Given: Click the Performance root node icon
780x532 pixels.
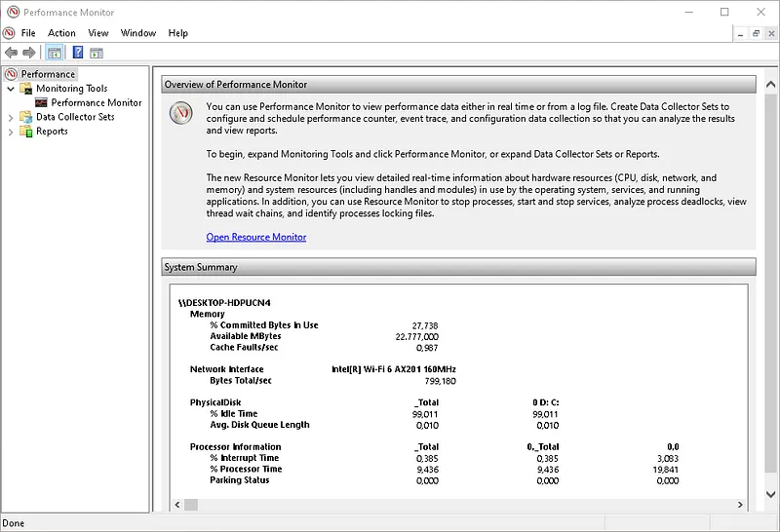Looking at the screenshot, I should click(11, 74).
